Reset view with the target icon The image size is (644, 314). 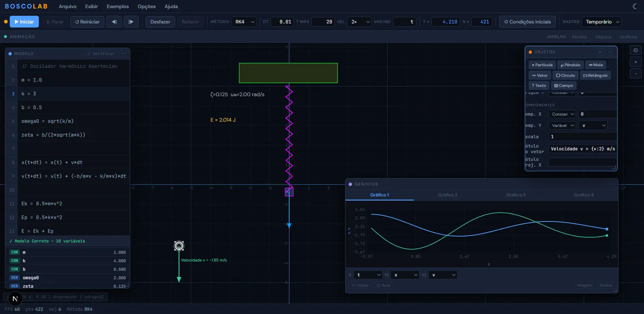click(636, 51)
